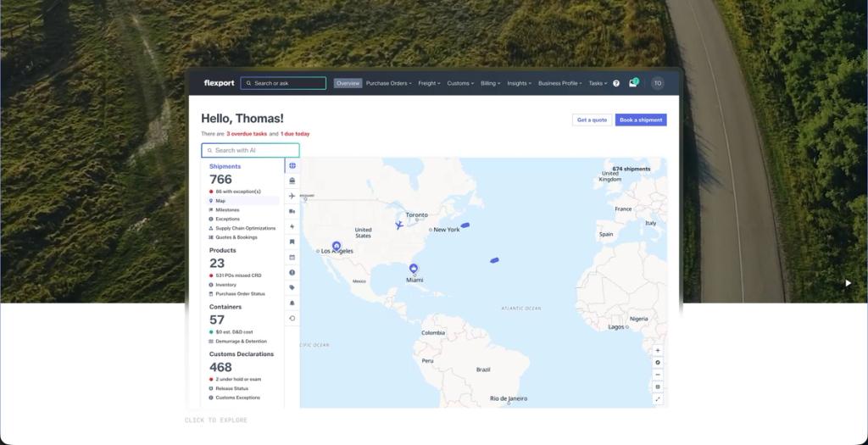The image size is (868, 445).
Task: Focus the Search or ask field
Action: [x=283, y=84]
